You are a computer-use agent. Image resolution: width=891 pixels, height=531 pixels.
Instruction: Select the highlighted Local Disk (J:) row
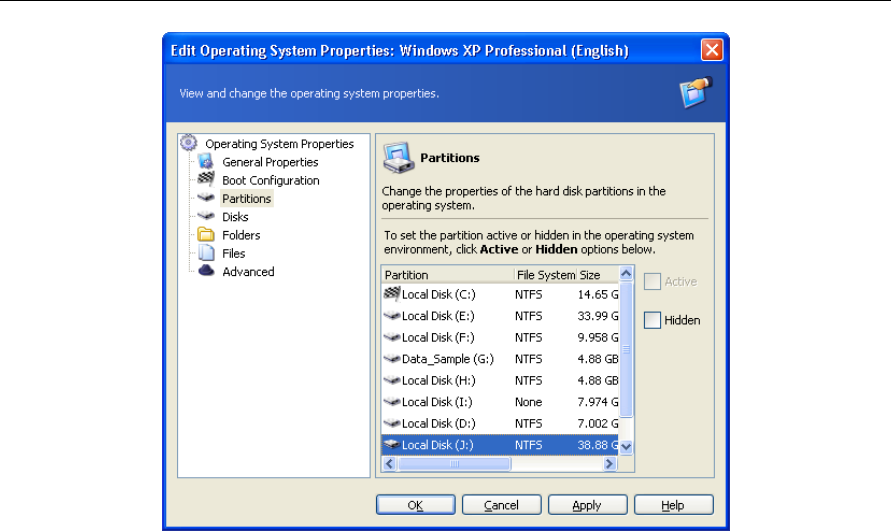500,445
